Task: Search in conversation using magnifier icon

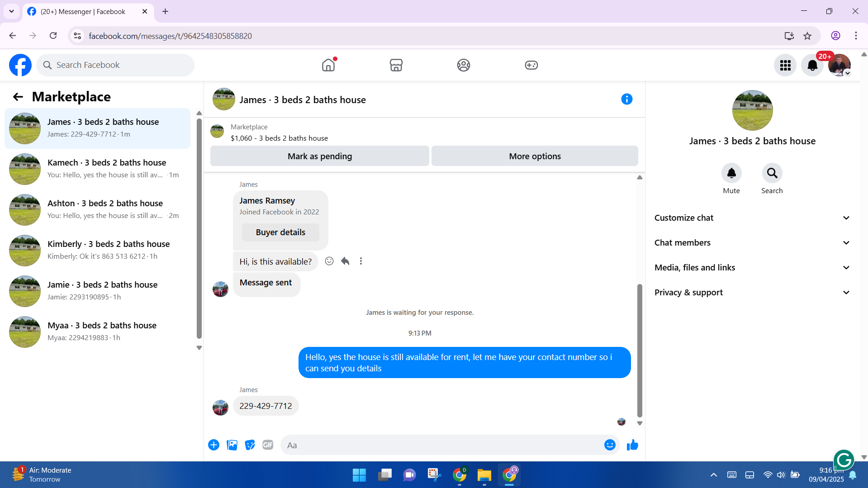Action: (x=772, y=173)
